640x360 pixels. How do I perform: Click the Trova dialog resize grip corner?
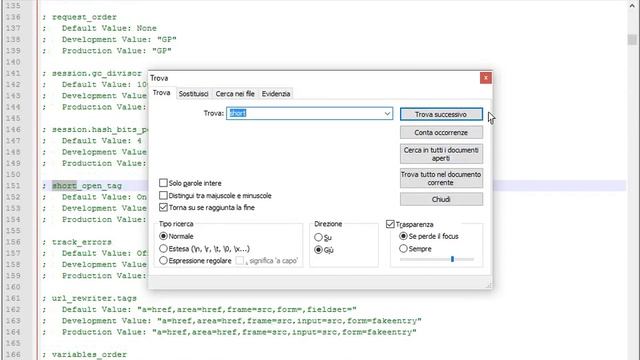point(488,285)
